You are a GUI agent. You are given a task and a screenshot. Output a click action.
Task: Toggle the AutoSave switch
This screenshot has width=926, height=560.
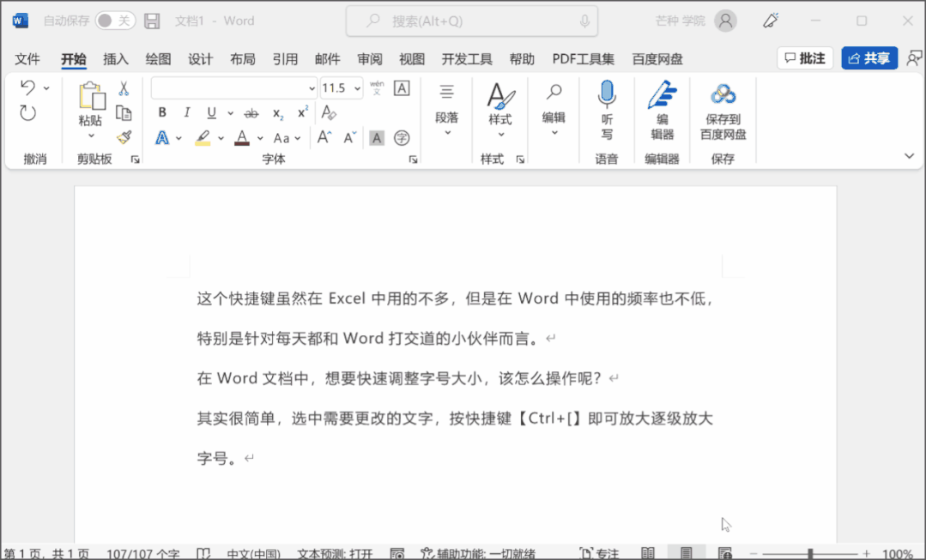pos(114,21)
